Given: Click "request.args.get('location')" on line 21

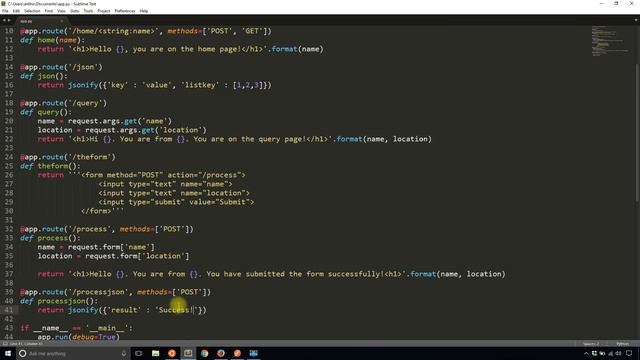Looking at the screenshot, I should pyautogui.click(x=146, y=130).
